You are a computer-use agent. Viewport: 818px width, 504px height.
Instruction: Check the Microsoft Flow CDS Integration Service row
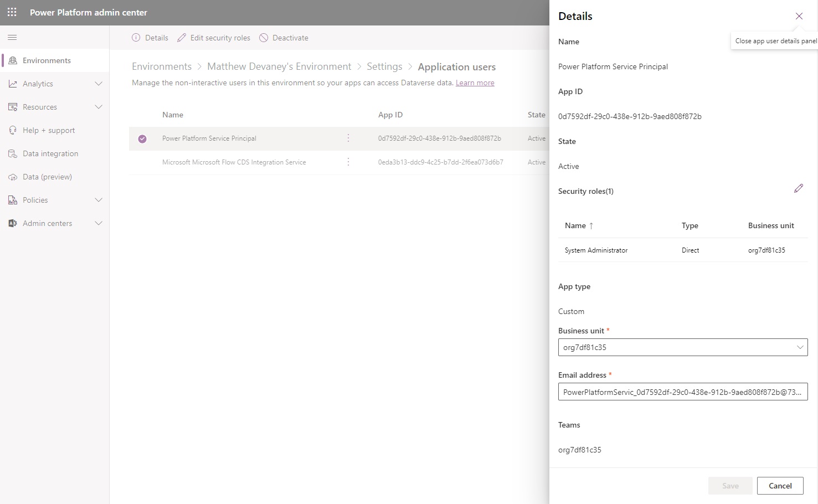(x=142, y=162)
